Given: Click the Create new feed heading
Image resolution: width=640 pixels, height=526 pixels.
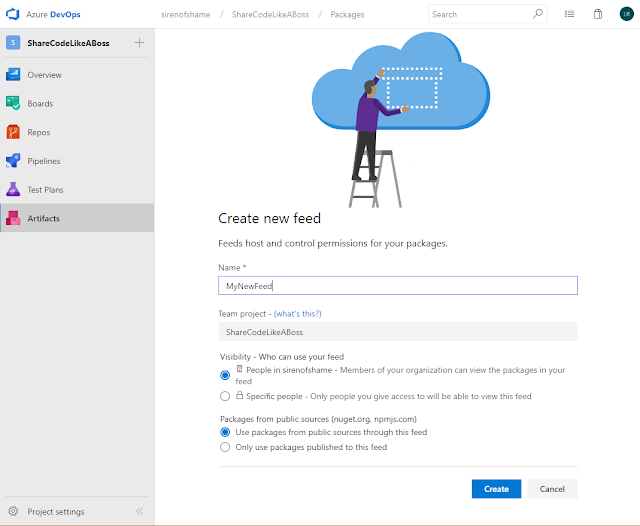Looking at the screenshot, I should point(269,218).
